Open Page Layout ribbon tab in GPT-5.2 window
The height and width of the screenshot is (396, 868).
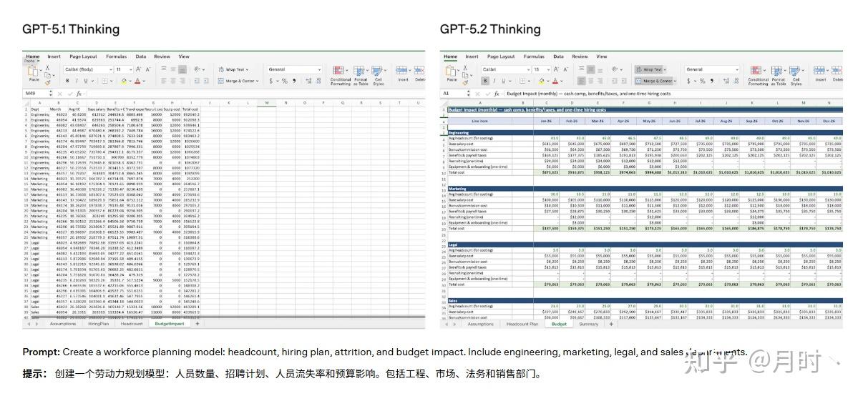[x=501, y=56]
